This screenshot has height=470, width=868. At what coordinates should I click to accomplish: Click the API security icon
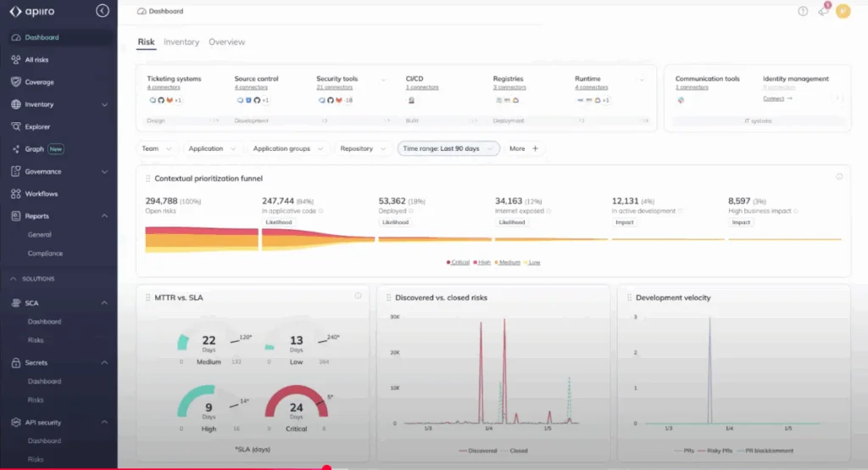click(15, 422)
